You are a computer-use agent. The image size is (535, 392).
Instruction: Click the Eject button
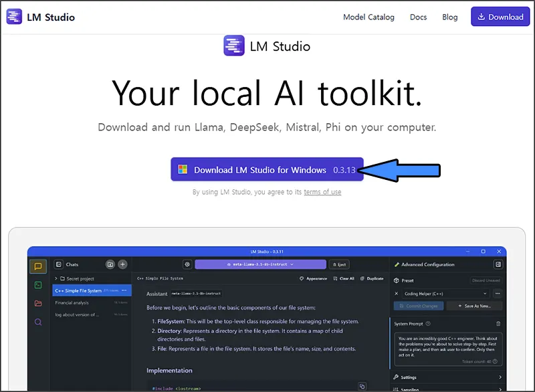point(340,264)
